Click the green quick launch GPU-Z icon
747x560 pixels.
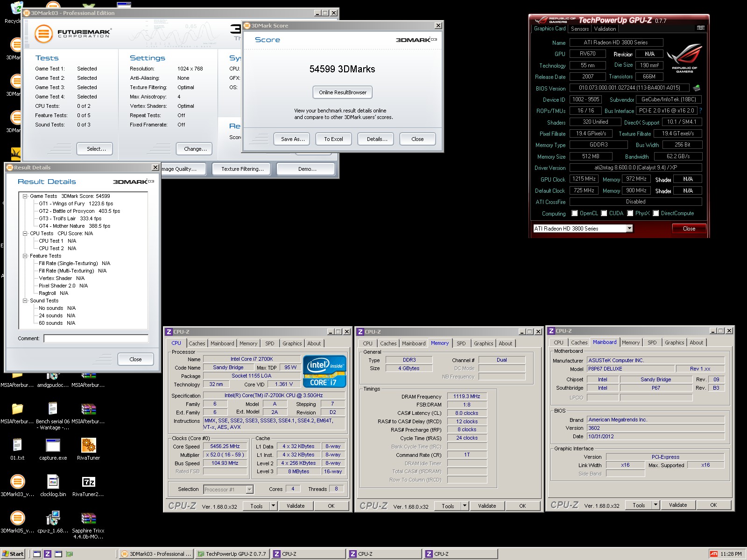[x=70, y=554]
